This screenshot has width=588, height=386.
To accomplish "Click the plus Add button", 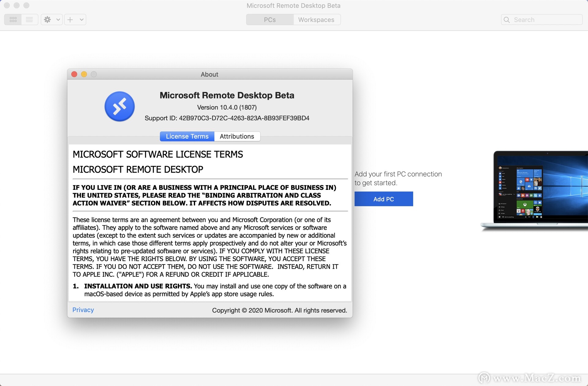I will (x=70, y=20).
